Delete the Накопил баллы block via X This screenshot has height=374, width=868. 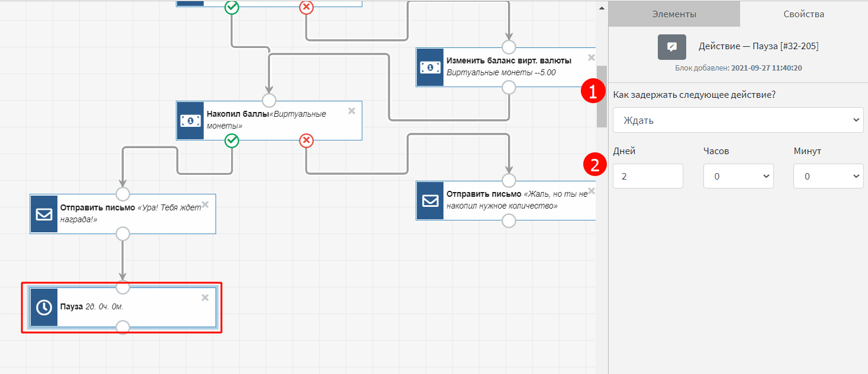(351, 111)
